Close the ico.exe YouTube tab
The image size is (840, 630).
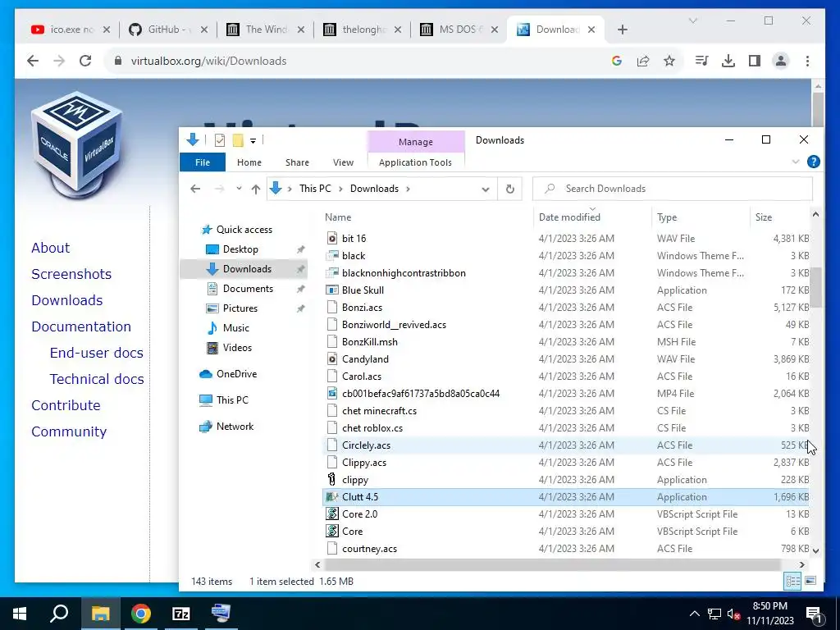pos(107,30)
